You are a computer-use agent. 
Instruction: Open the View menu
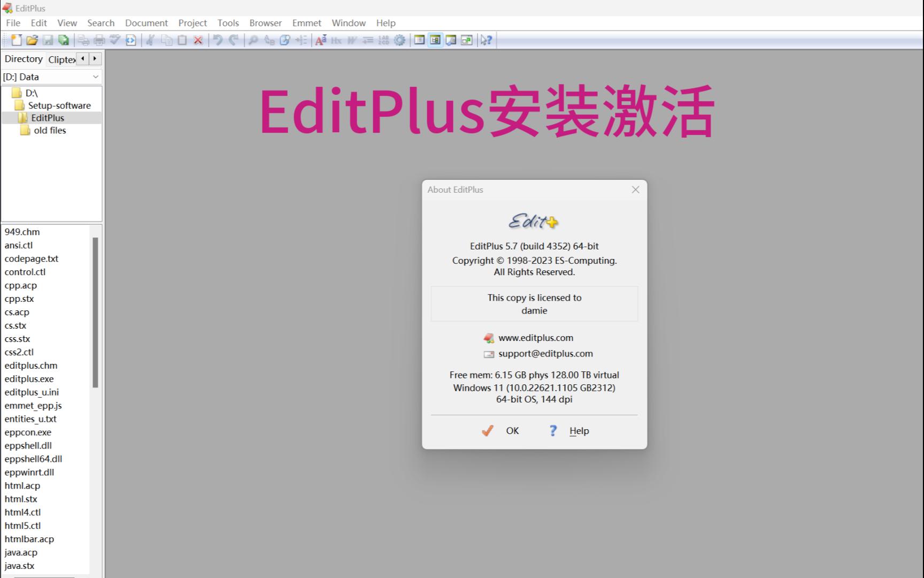[x=67, y=23]
